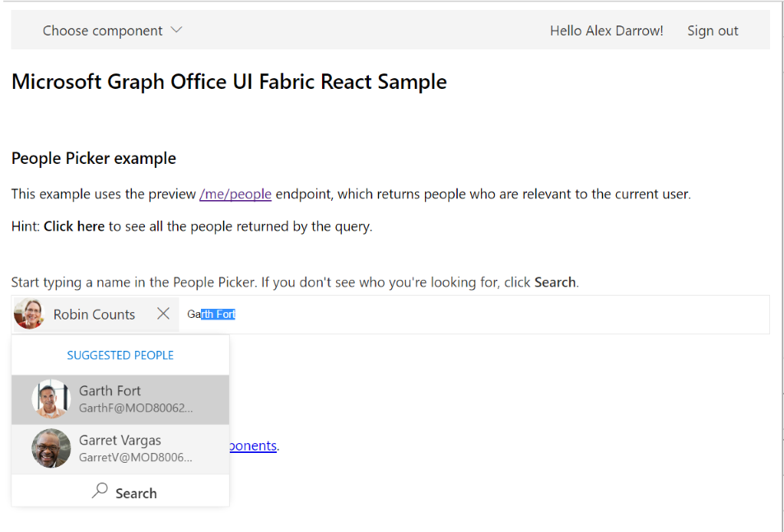
Task: Click the magnifying glass search icon
Action: [100, 491]
